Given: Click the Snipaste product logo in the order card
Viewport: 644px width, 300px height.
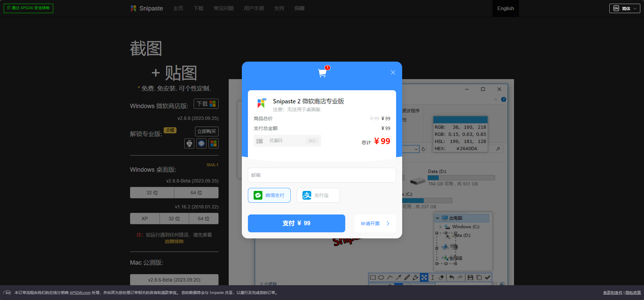Looking at the screenshot, I should 262,103.
